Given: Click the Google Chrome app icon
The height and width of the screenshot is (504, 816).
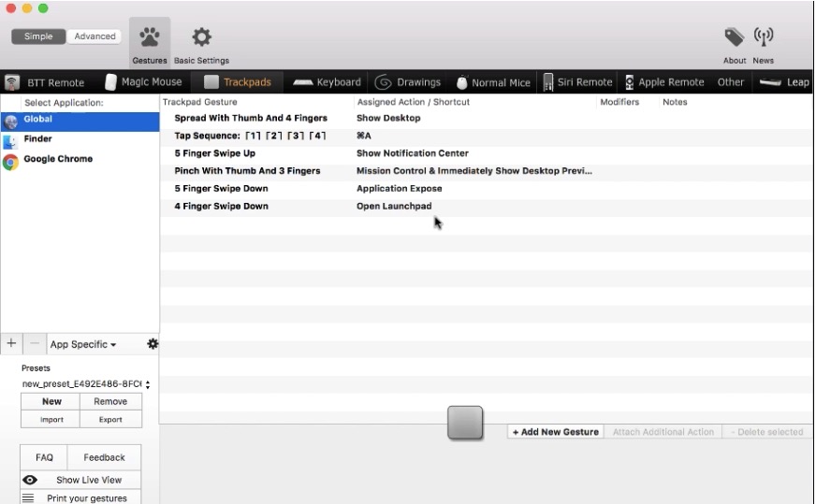Looking at the screenshot, I should (x=10, y=163).
